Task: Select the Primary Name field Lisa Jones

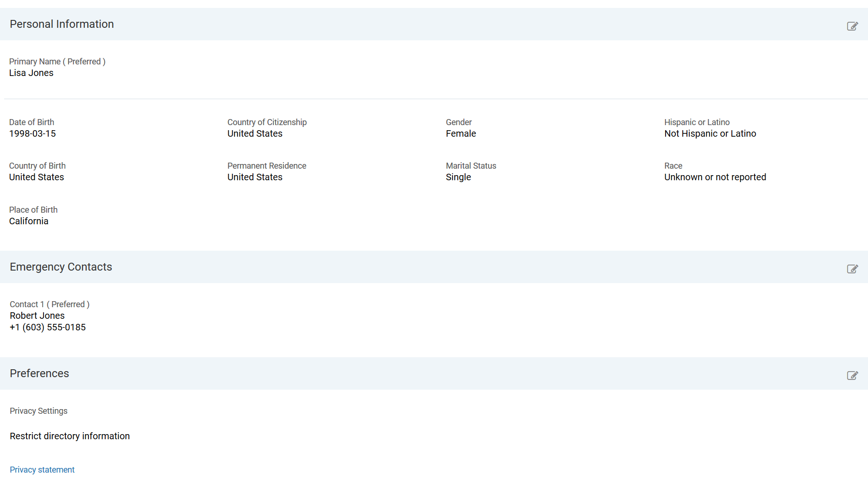Action: [31, 73]
